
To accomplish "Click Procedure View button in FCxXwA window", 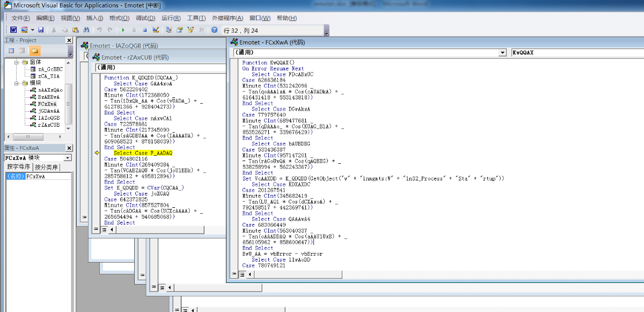I will (234, 274).
